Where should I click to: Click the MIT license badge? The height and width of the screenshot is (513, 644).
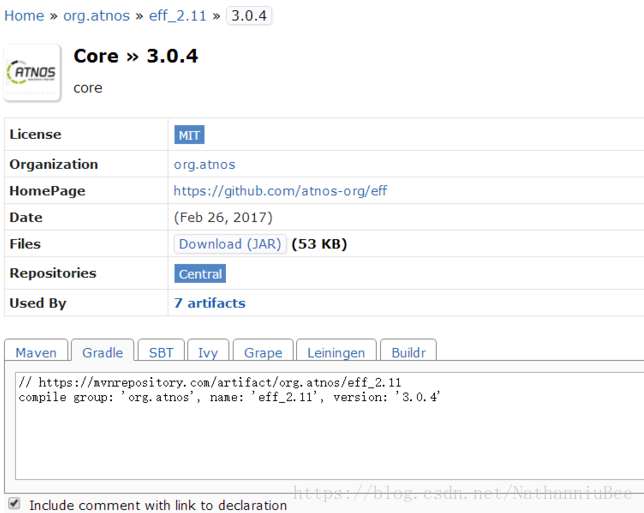pyautogui.click(x=189, y=135)
